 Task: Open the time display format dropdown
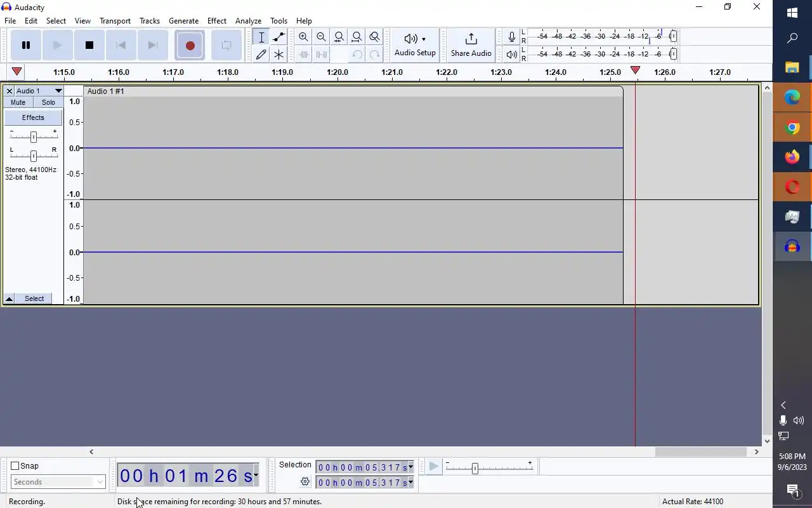pos(256,475)
